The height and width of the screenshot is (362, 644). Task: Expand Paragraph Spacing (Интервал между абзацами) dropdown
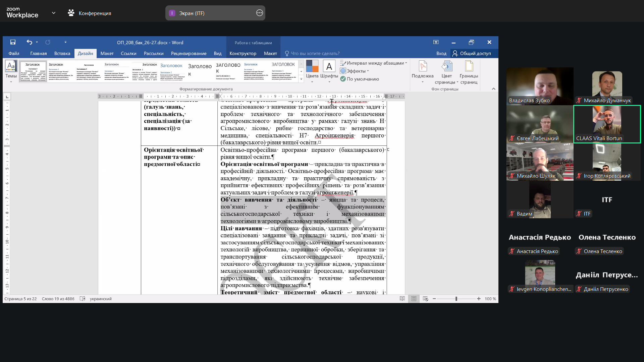tap(374, 63)
